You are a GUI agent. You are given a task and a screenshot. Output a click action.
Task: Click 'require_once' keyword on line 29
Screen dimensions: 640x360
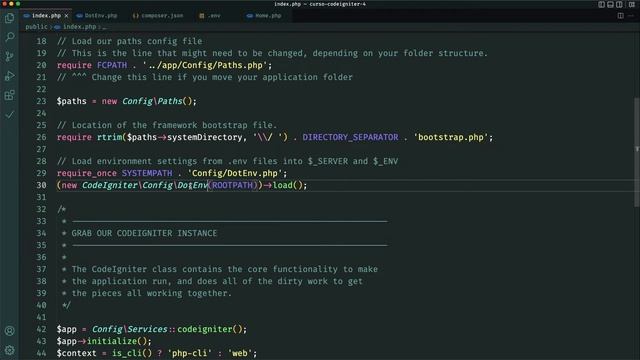point(87,173)
